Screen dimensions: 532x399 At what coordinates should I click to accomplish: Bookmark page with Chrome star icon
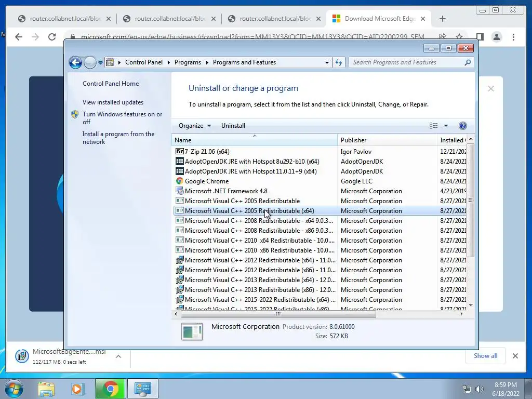(459, 37)
